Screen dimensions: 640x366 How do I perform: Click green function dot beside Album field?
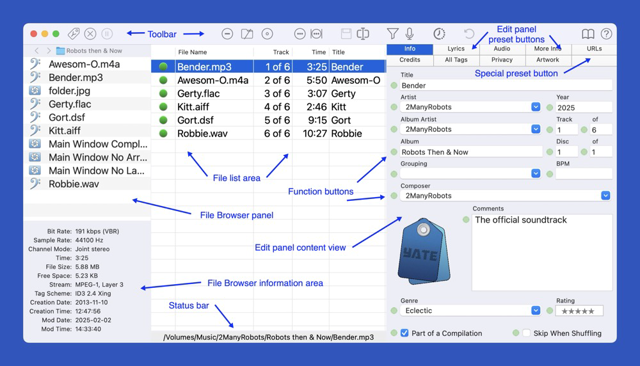[394, 152]
